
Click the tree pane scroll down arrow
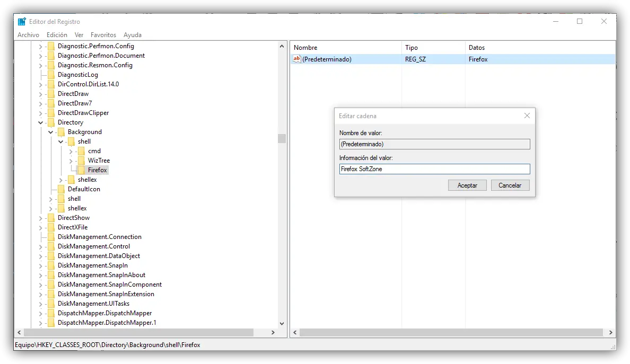point(282,323)
